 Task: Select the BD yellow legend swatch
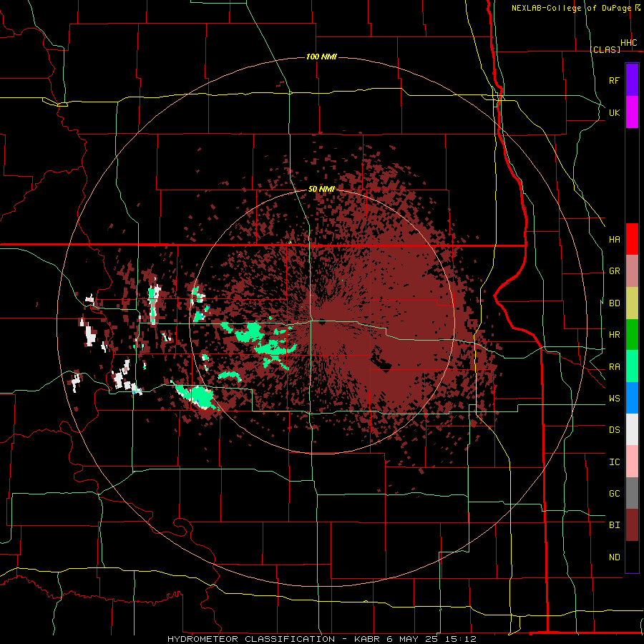point(632,303)
